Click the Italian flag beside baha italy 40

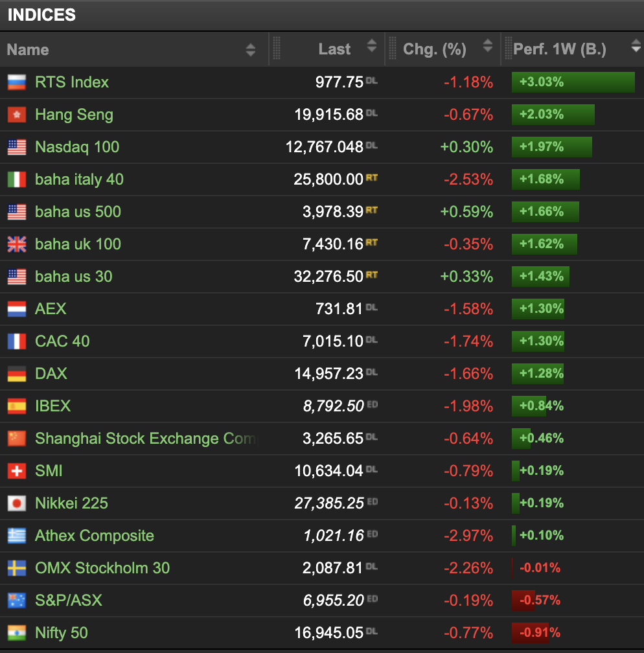[x=17, y=179]
